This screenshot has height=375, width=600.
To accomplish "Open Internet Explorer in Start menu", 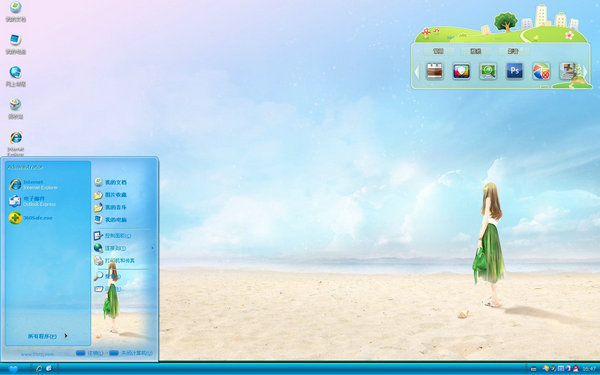I will [x=34, y=185].
